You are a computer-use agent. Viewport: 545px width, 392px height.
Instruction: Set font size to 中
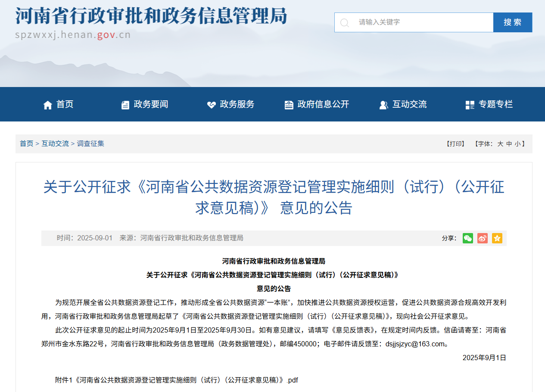[x=509, y=144]
